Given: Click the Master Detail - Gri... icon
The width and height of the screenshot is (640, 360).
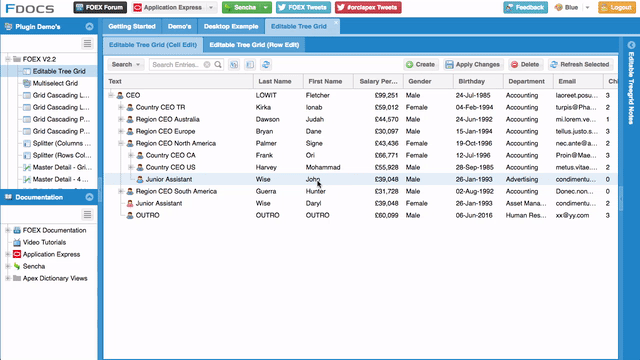Looking at the screenshot, I should point(27,167).
